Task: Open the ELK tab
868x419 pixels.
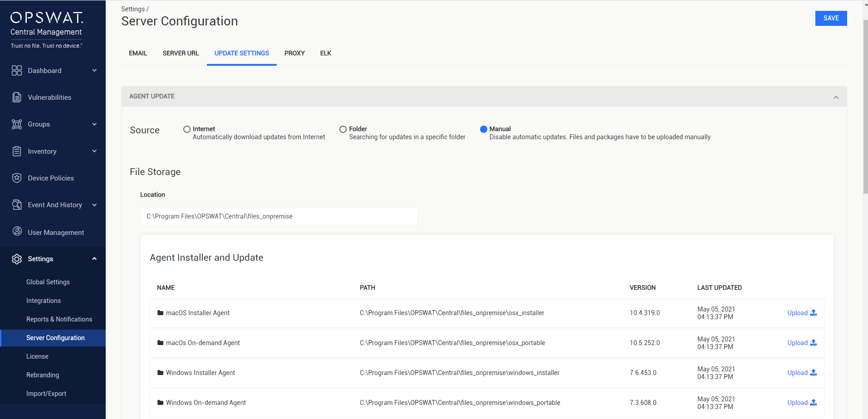Action: point(326,53)
